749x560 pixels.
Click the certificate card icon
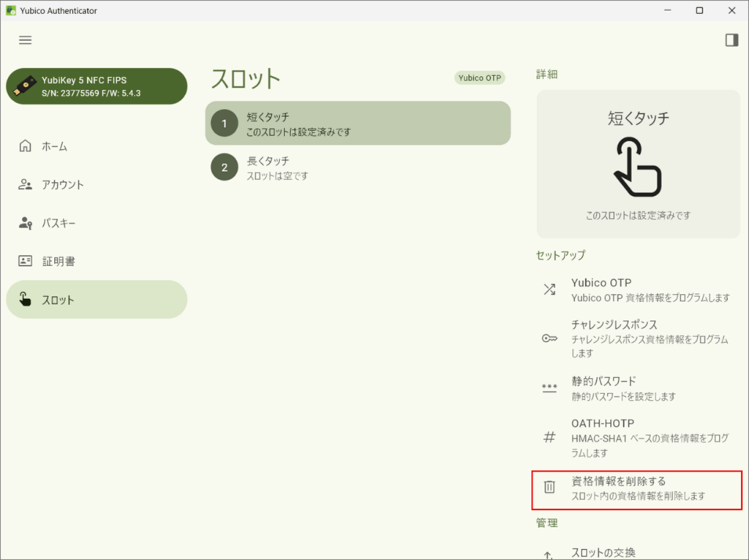tap(26, 261)
